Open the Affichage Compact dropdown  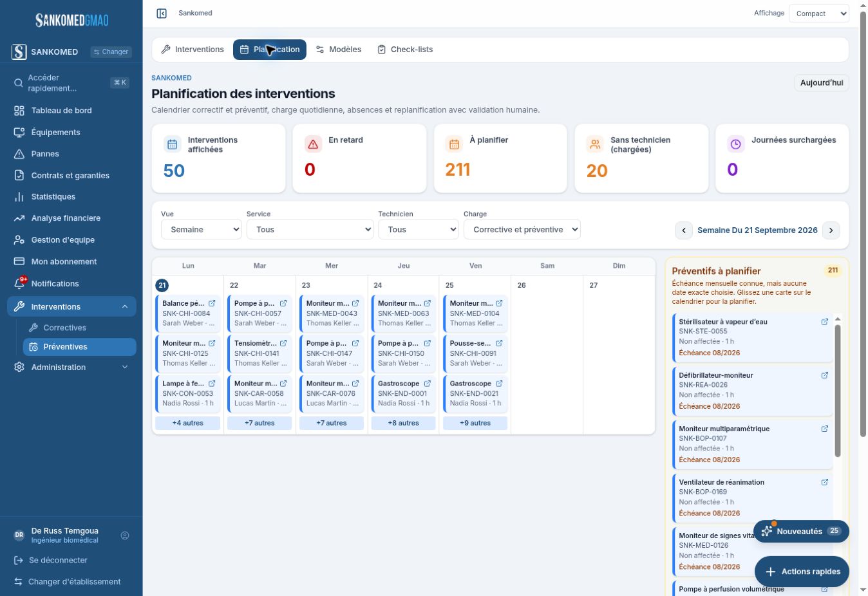point(819,14)
